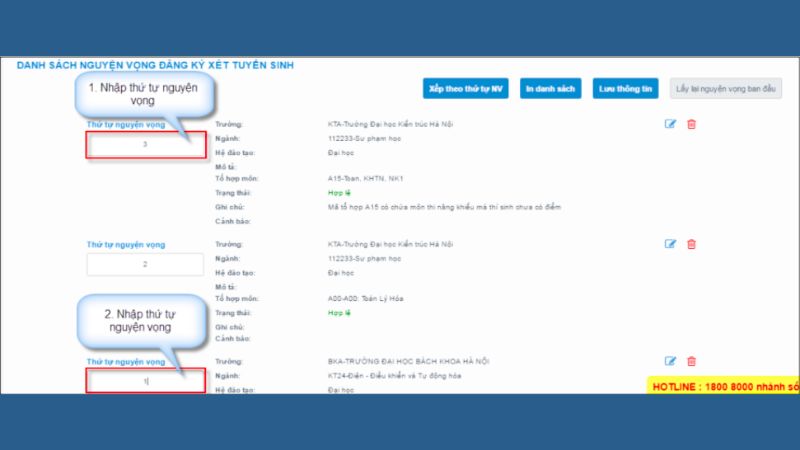Remove the BKA Bách Khoa wish with the trash icon
Screen dimensions: 800x450
(x=691, y=361)
